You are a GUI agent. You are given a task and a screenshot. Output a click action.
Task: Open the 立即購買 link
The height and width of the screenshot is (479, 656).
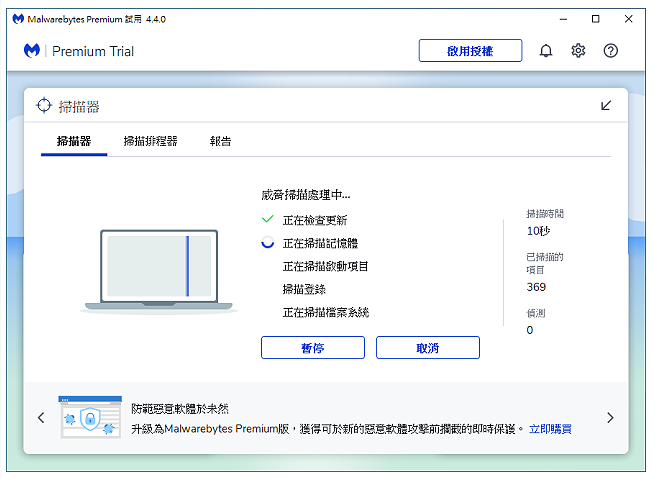550,429
